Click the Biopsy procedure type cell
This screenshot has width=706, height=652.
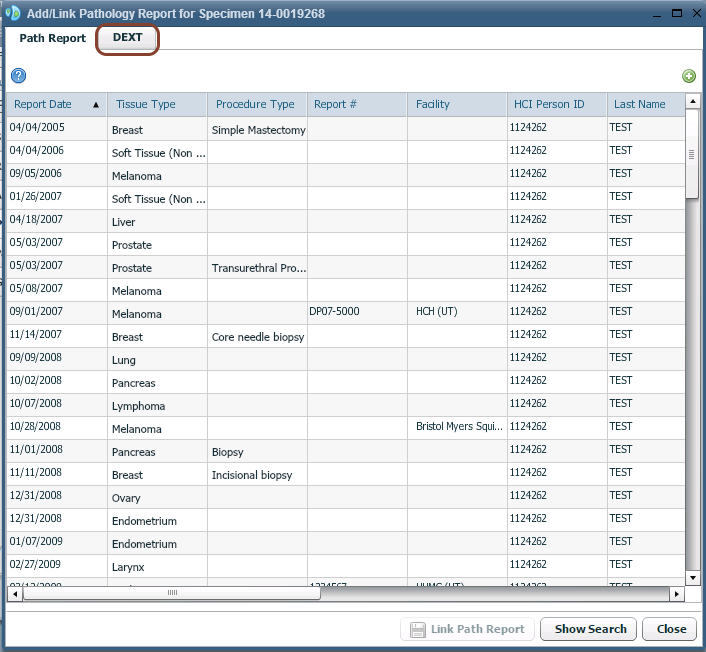(x=258, y=451)
